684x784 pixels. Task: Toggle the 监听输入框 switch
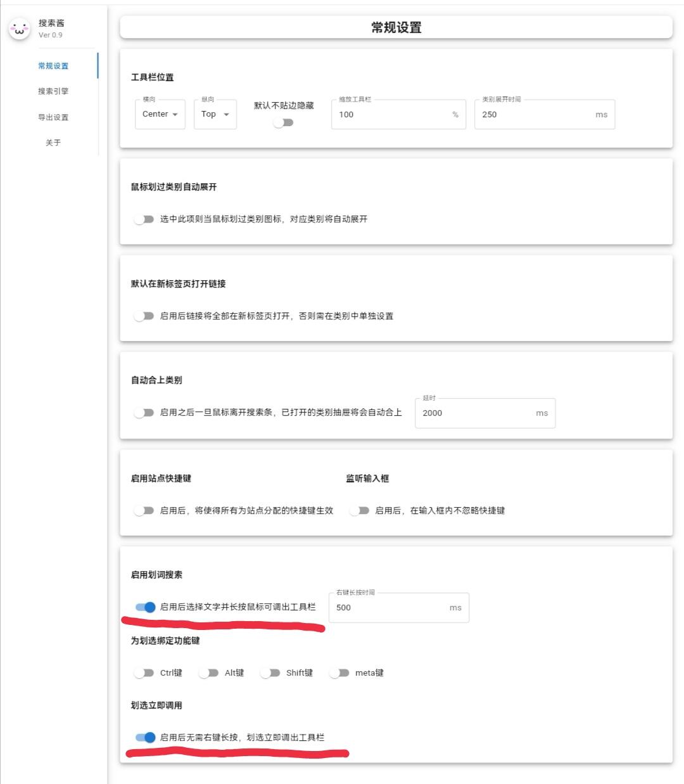(x=359, y=510)
